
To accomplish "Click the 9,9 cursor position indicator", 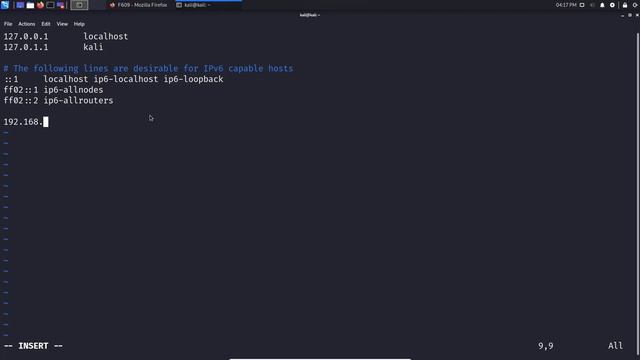I will click(x=546, y=346).
